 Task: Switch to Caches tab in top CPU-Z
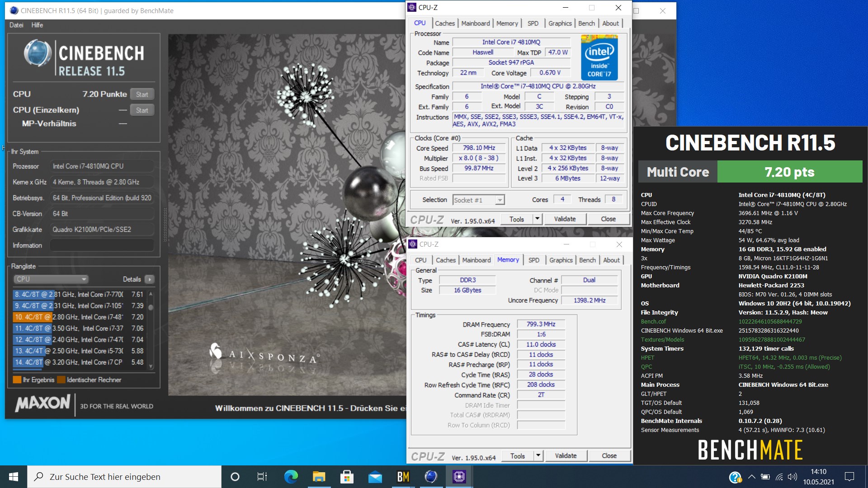click(445, 23)
